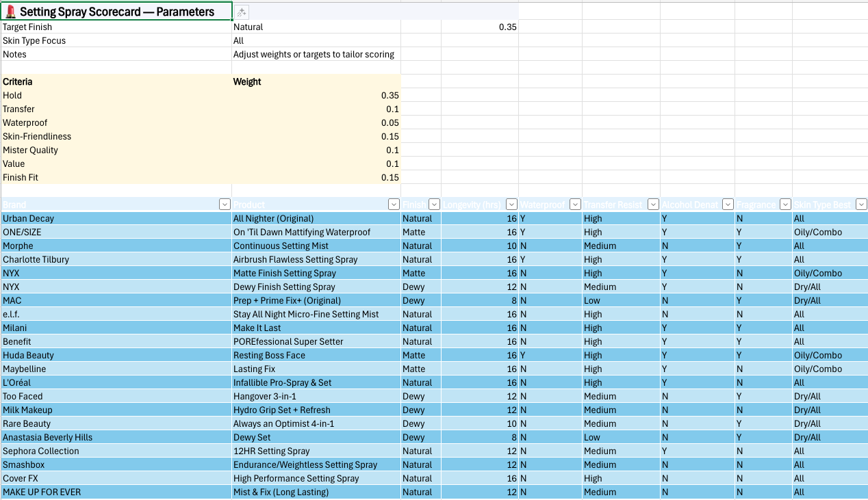The width and height of the screenshot is (868, 500).
Task: Select the Milani brand cell
Action: click(x=116, y=328)
